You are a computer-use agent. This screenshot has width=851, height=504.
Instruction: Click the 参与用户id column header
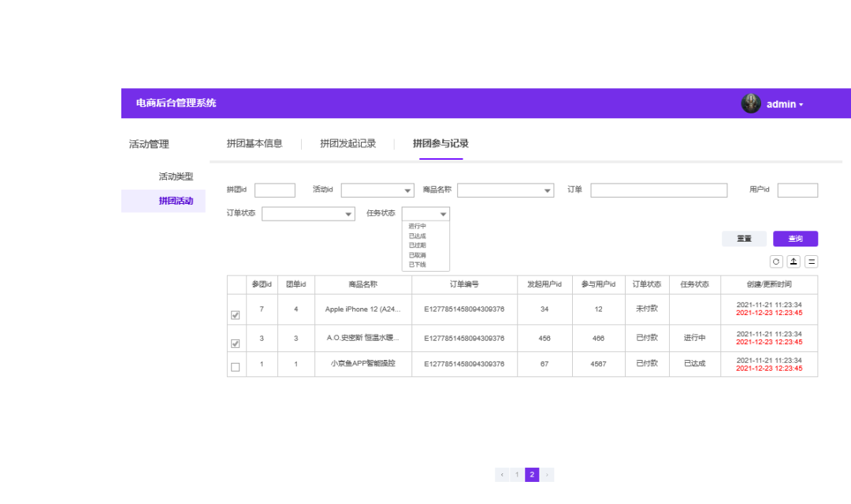point(598,284)
